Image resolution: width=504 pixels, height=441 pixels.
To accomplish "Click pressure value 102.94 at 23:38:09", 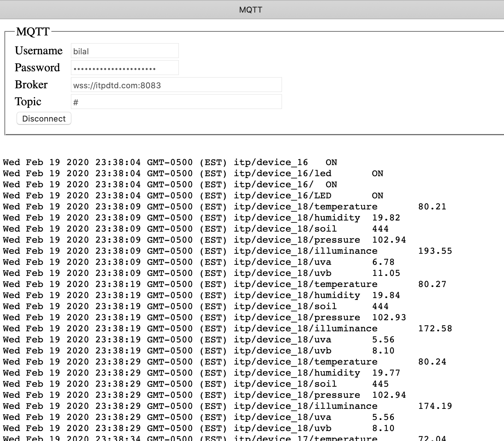I will [x=389, y=240].
